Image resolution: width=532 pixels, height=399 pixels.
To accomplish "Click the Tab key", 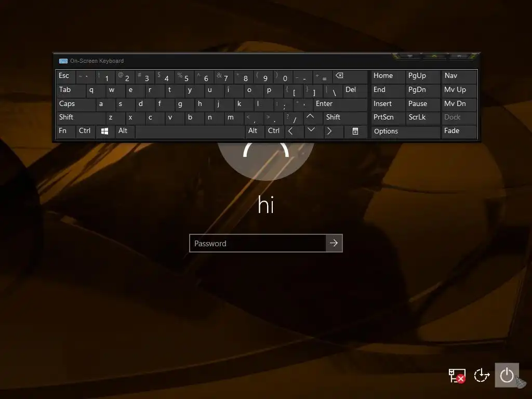I will coord(71,90).
